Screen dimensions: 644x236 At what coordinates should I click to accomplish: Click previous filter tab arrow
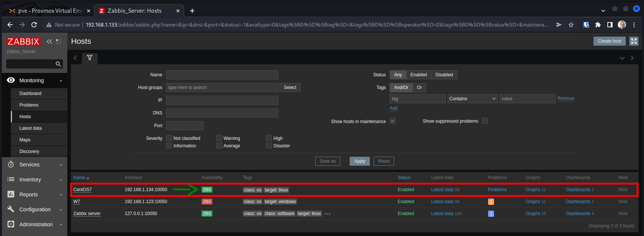[x=76, y=58]
